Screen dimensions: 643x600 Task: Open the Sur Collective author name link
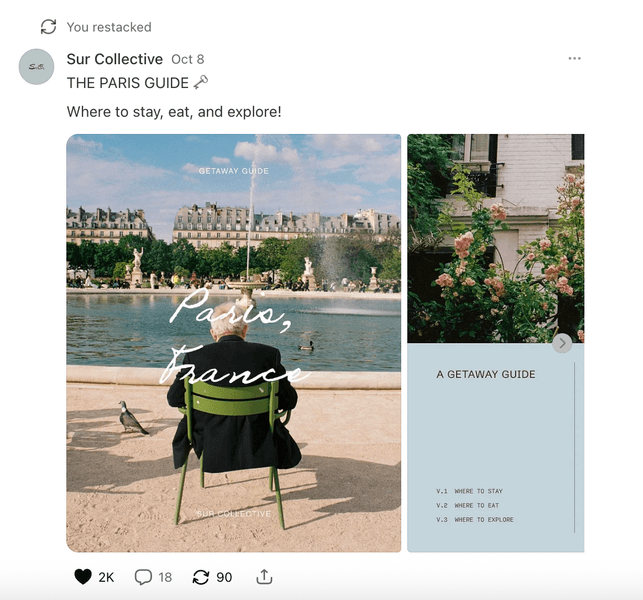coord(115,59)
